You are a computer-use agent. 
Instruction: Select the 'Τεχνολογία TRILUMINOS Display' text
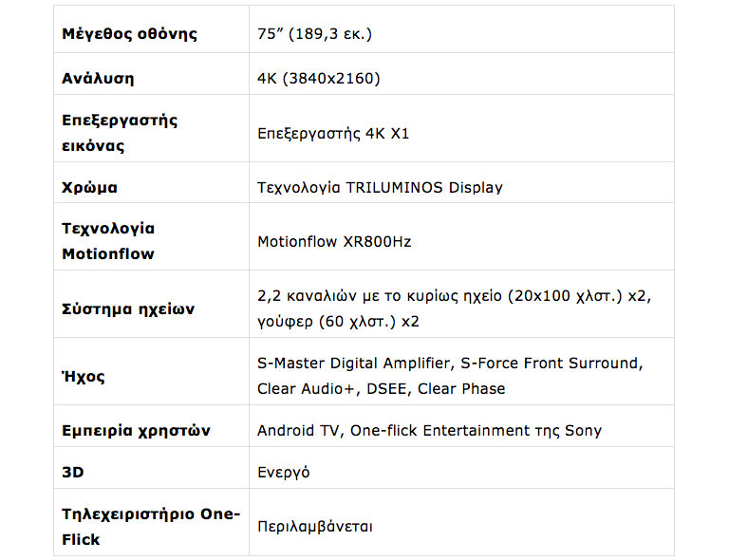[380, 188]
